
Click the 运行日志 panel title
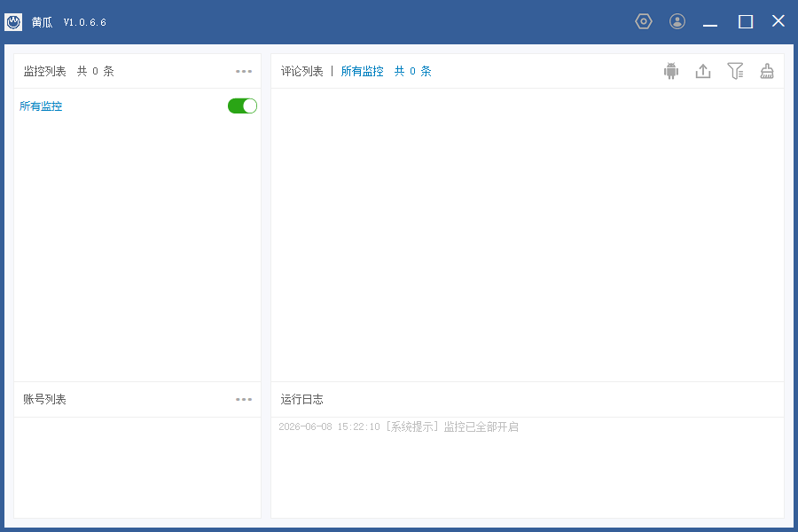pyautogui.click(x=301, y=400)
